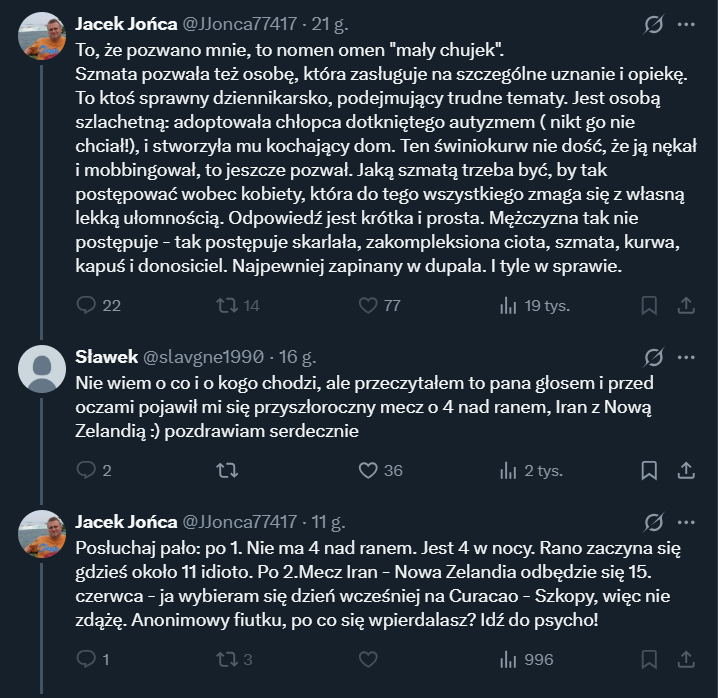Share the first tweet in thread

pyautogui.click(x=686, y=305)
